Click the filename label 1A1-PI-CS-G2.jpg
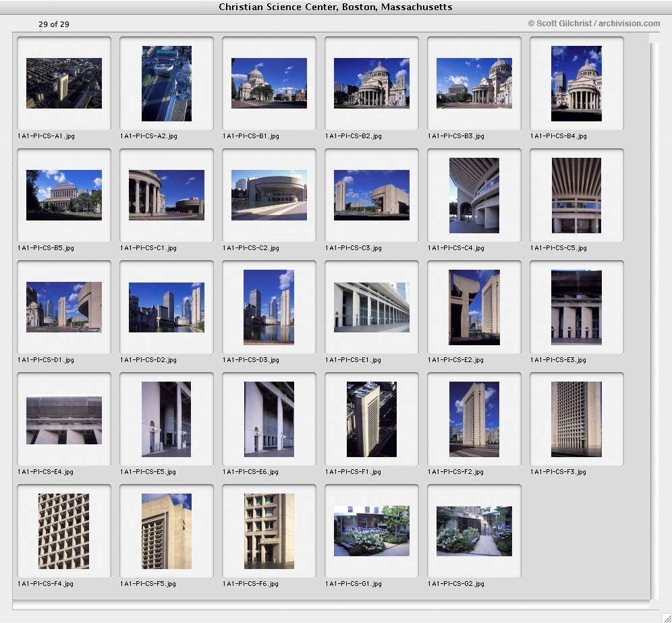The height and width of the screenshot is (623, 672). pyautogui.click(x=455, y=584)
